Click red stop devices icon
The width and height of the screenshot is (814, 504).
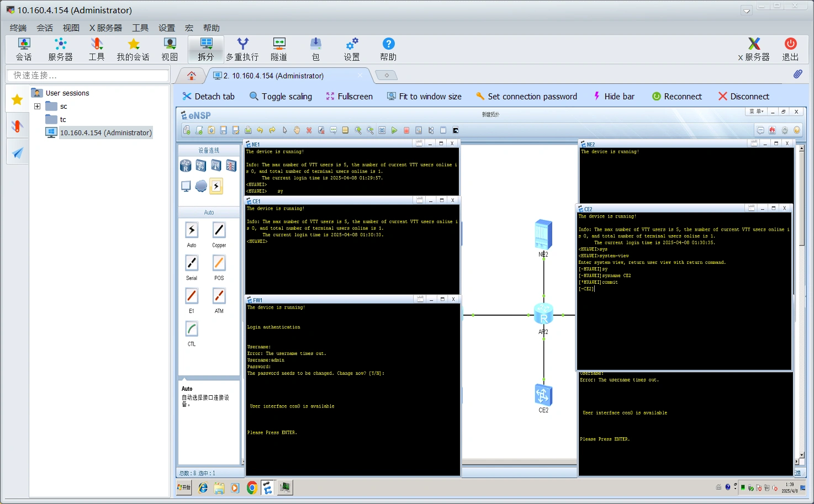tap(406, 130)
